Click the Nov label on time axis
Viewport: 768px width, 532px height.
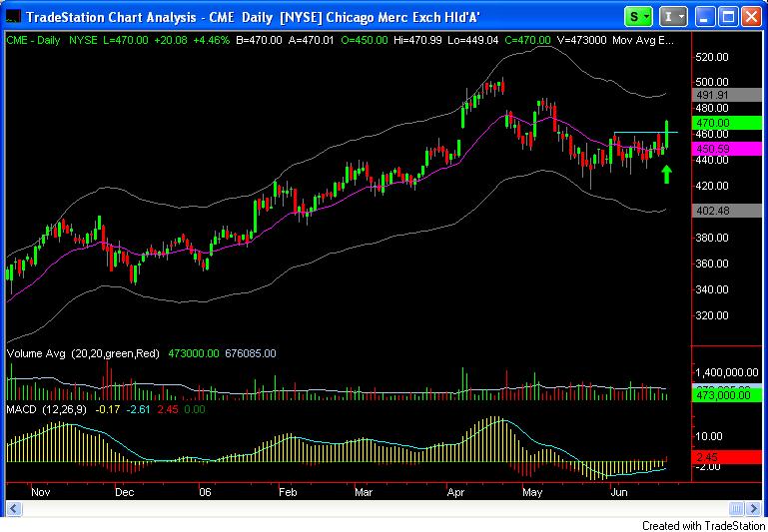tap(40, 492)
